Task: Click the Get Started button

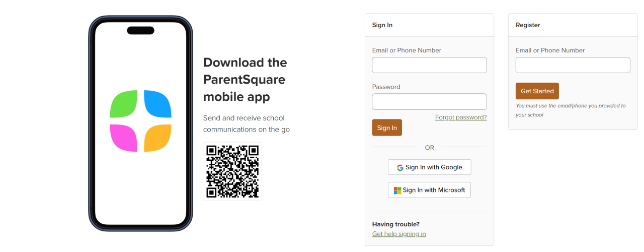Action: [x=537, y=91]
